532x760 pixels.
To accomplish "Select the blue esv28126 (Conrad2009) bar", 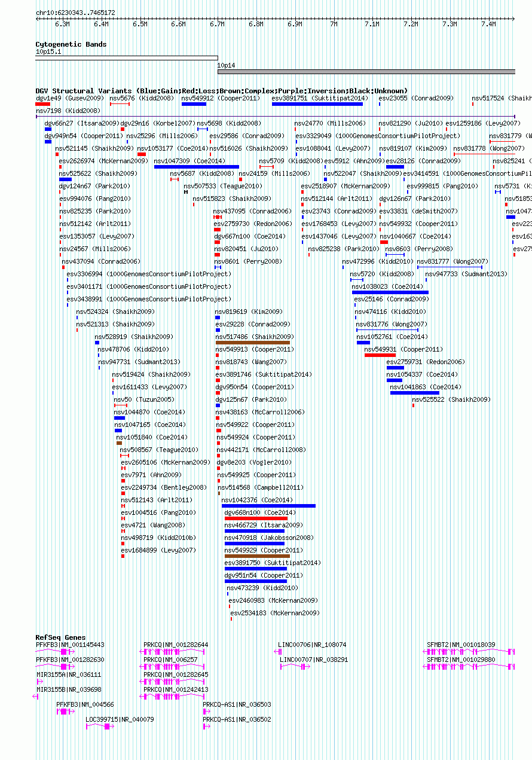I will tap(395, 167).
